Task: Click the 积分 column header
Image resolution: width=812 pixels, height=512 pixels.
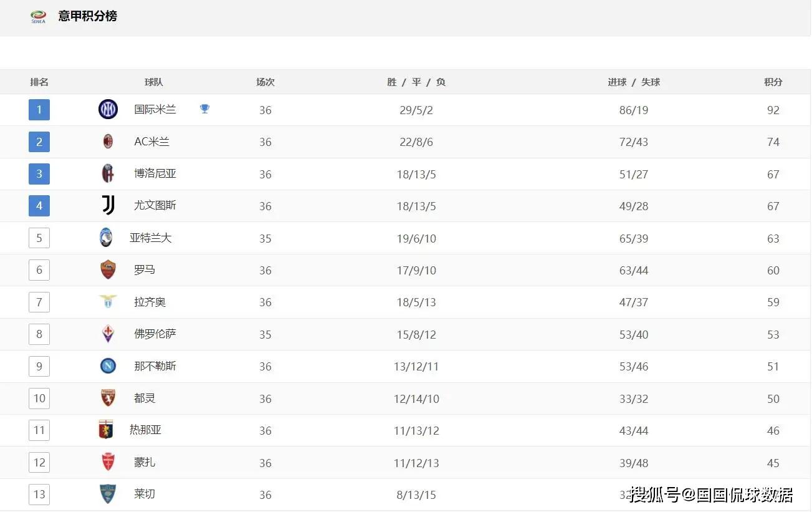Action: pos(773,82)
